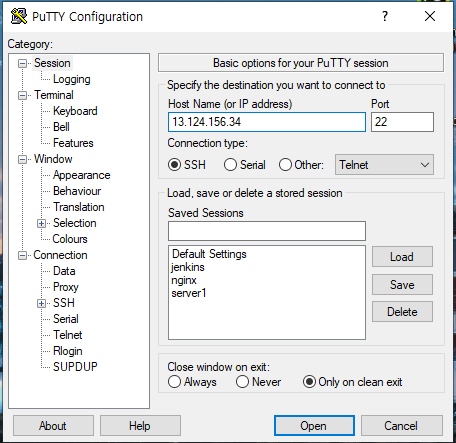Click Open to start the connection
Image resolution: width=456 pixels, height=443 pixels.
[314, 426]
